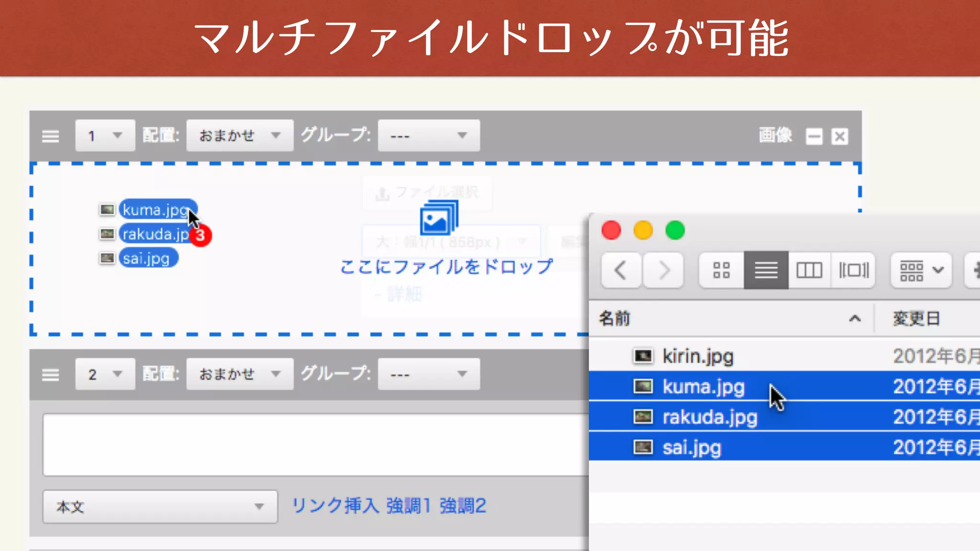Switch Finder to list view
The image size is (980, 551).
click(766, 270)
